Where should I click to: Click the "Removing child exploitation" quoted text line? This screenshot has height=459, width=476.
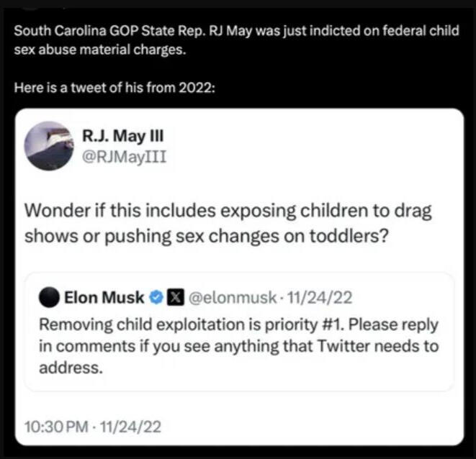(238, 324)
